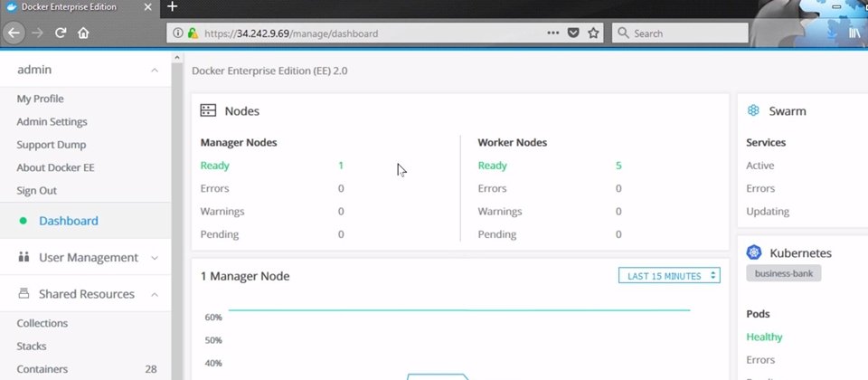Click the Containers count 28
The height and width of the screenshot is (380, 868).
point(151,369)
